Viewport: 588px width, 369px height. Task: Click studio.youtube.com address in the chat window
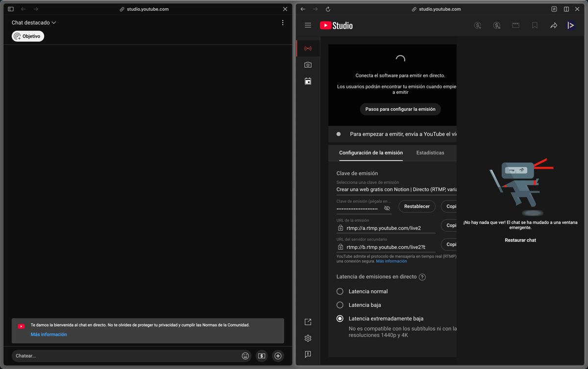click(x=147, y=9)
